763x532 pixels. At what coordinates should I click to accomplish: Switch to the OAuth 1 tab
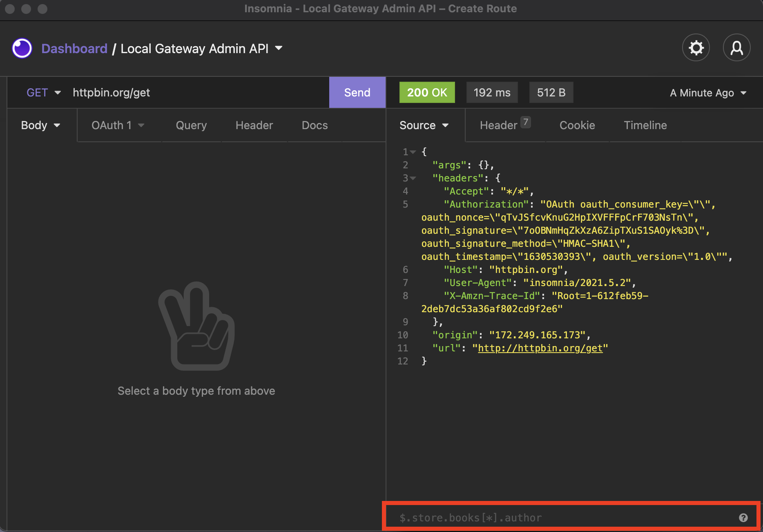pyautogui.click(x=112, y=125)
